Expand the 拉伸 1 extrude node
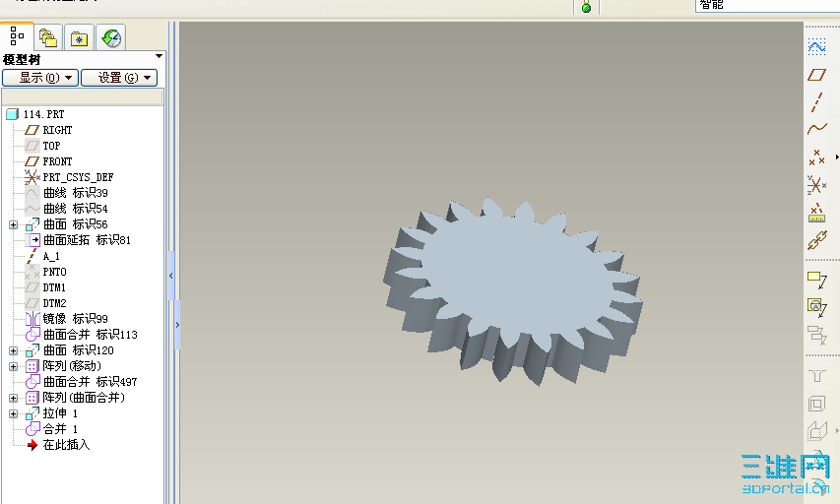Screen dimensions: 840x504 (x=14, y=414)
